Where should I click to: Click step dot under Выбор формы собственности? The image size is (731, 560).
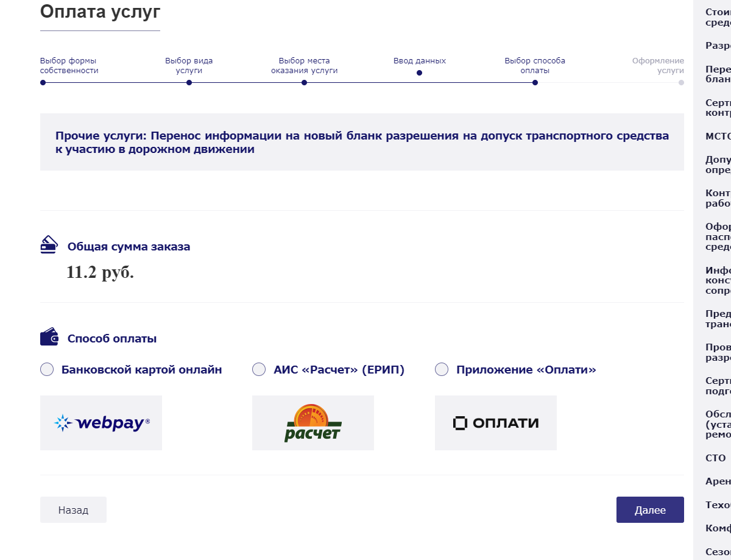tap(43, 83)
